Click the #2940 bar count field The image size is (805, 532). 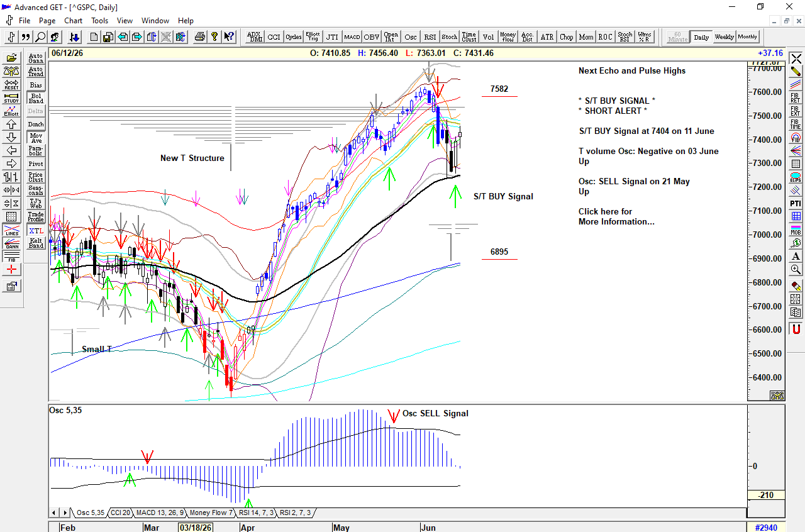pyautogui.click(x=766, y=528)
